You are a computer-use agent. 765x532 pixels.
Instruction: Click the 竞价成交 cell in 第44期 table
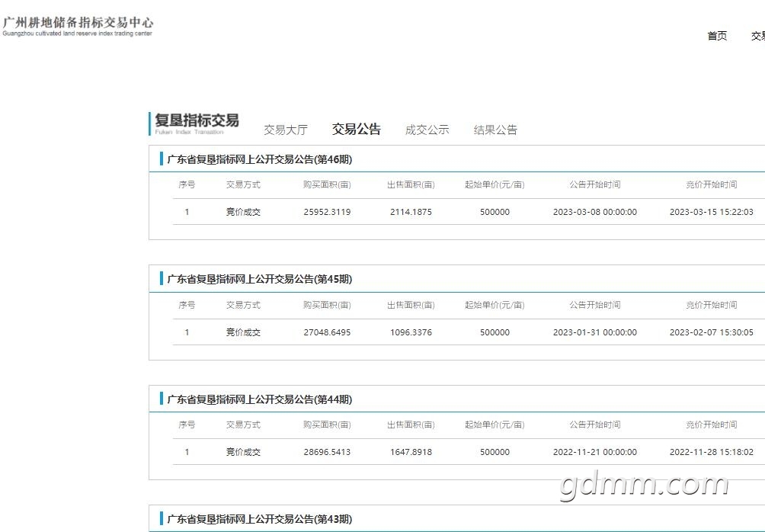(243, 452)
